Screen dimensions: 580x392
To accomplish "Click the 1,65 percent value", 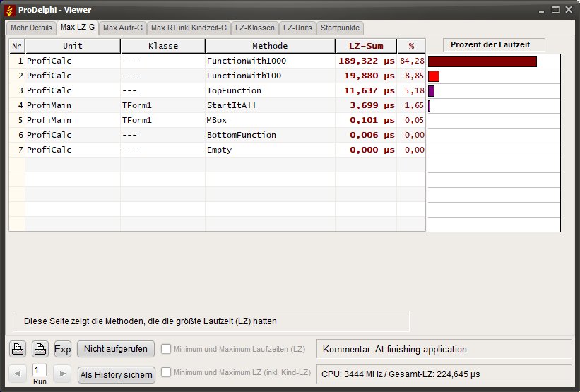I will click(414, 105).
